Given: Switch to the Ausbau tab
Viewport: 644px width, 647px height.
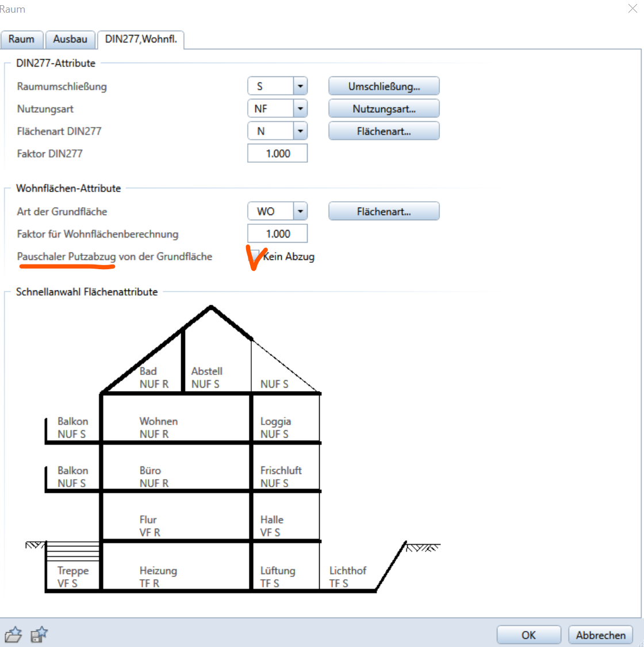Looking at the screenshot, I should tap(70, 39).
